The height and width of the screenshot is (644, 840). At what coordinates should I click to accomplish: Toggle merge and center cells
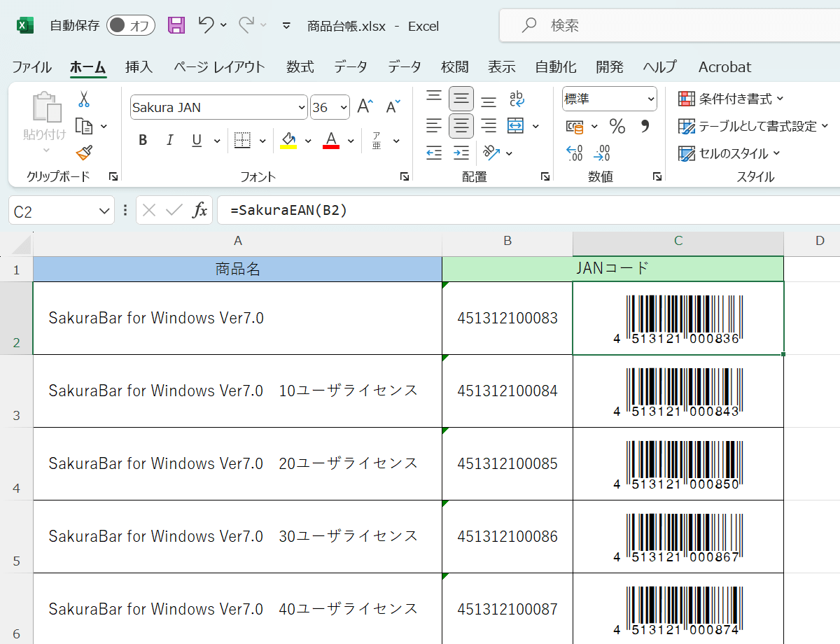click(x=516, y=126)
